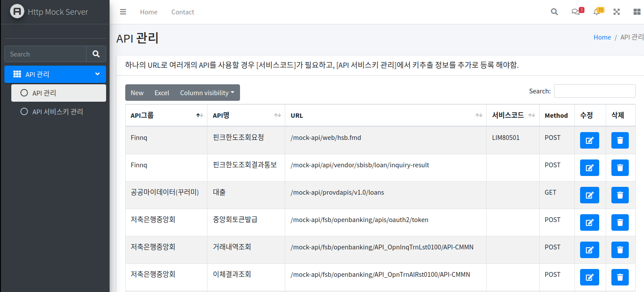Screen dimensions: 644x292
Task: Collapse the API 관리 sidebar menu group
Action: [55, 74]
